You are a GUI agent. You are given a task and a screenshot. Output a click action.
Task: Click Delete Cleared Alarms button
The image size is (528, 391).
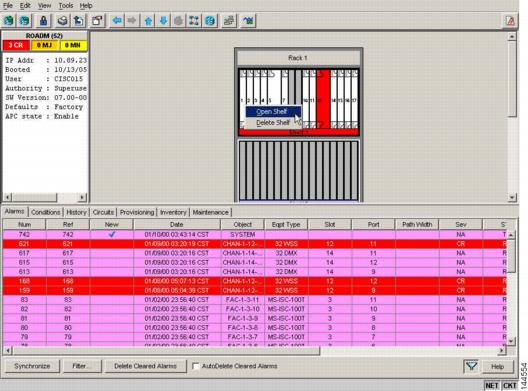coord(145,366)
